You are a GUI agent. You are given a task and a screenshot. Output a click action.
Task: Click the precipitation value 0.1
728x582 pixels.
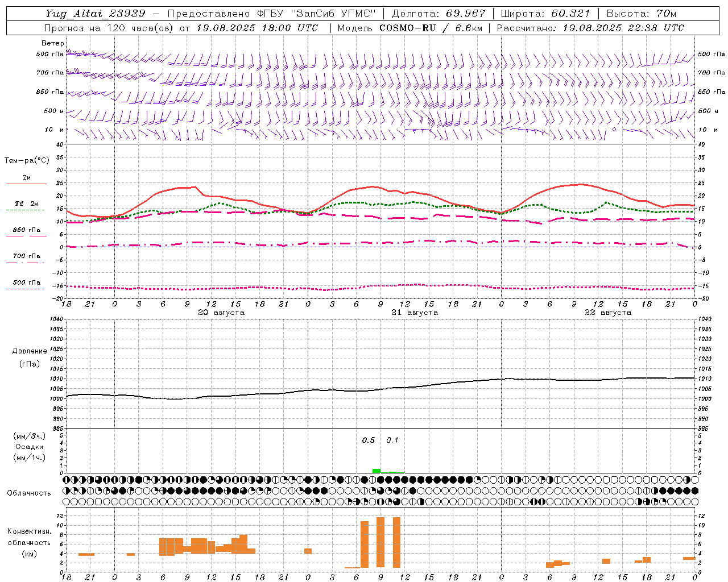tap(392, 440)
